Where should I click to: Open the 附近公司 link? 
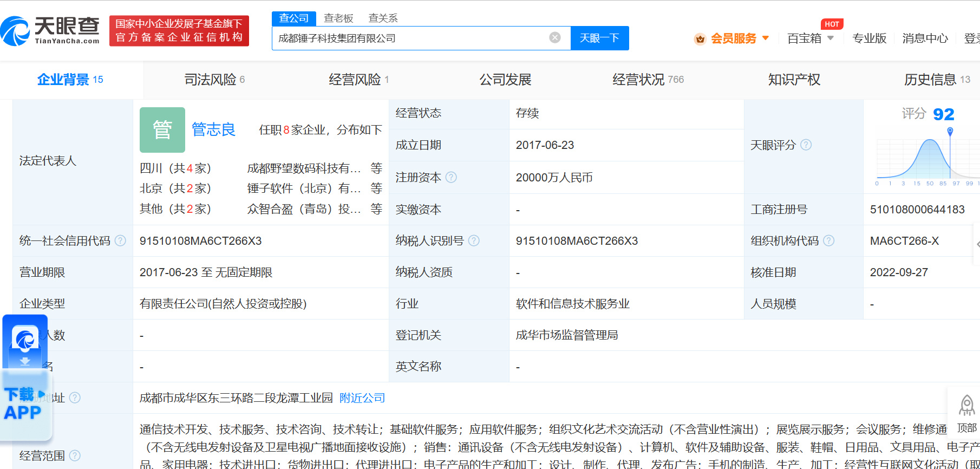tap(362, 398)
